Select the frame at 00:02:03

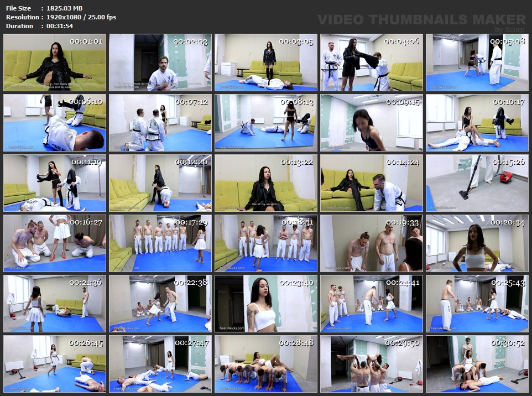click(x=160, y=62)
